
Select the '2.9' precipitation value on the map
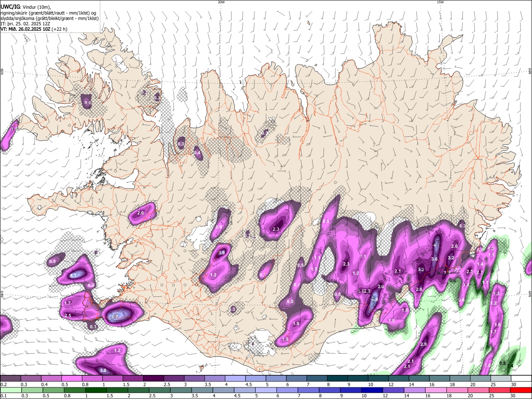pyautogui.click(x=424, y=344)
